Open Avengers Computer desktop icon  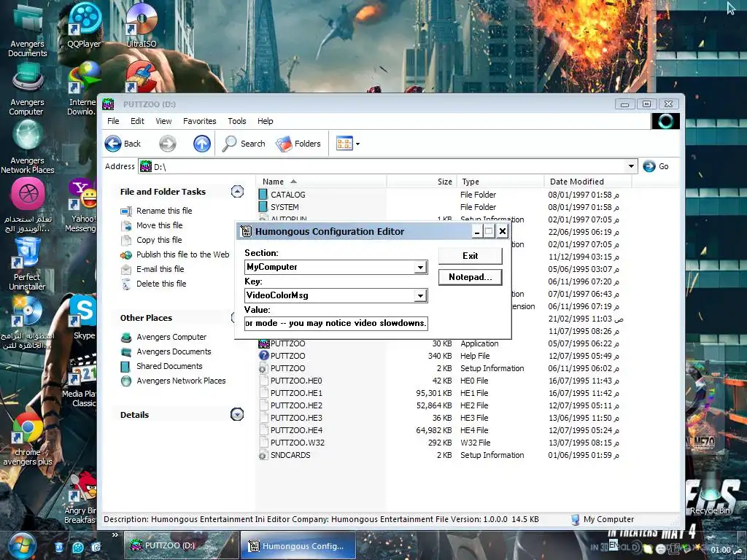tap(27, 90)
